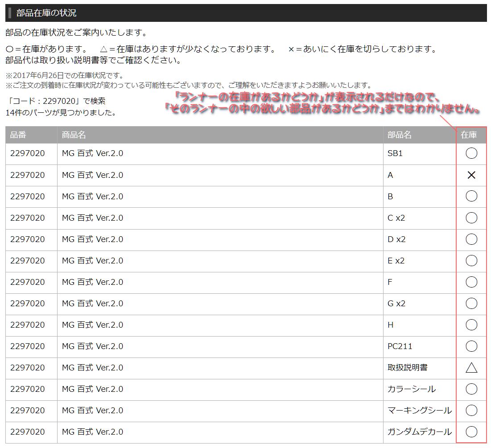Select part name E x2
Viewport: 491px width, 448px height.
point(396,260)
